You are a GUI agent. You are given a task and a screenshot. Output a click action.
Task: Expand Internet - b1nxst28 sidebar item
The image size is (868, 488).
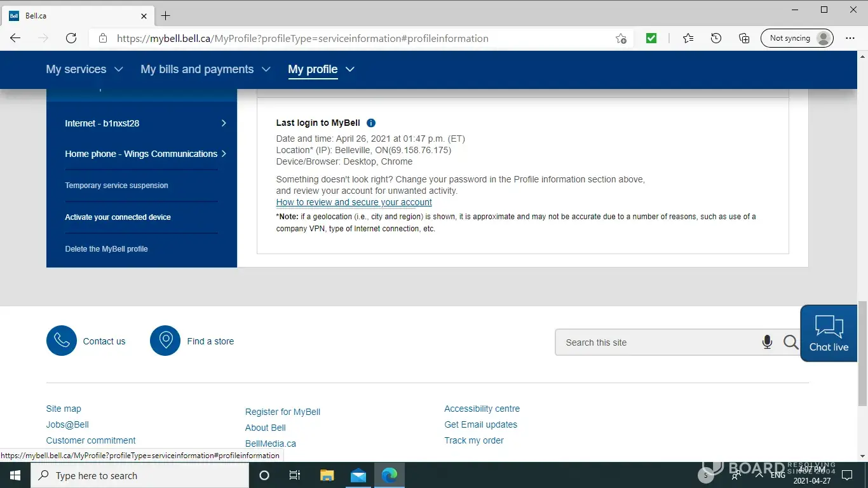pyautogui.click(x=146, y=123)
